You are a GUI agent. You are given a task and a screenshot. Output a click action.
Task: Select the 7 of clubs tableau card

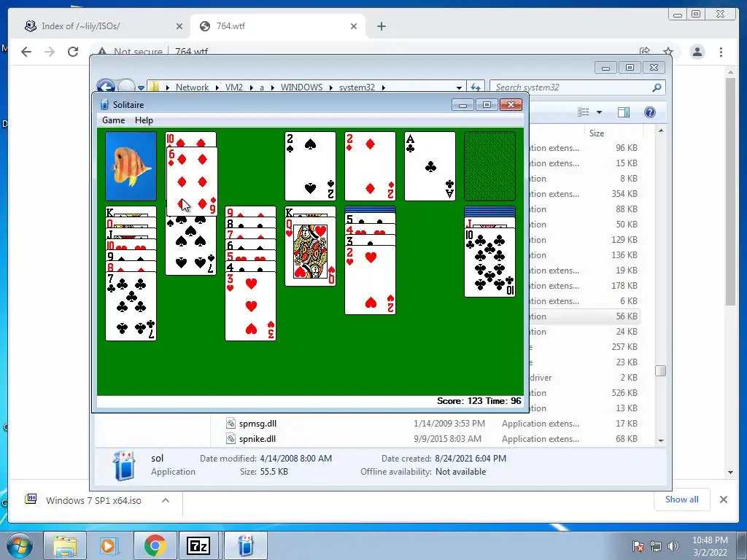pyautogui.click(x=131, y=306)
